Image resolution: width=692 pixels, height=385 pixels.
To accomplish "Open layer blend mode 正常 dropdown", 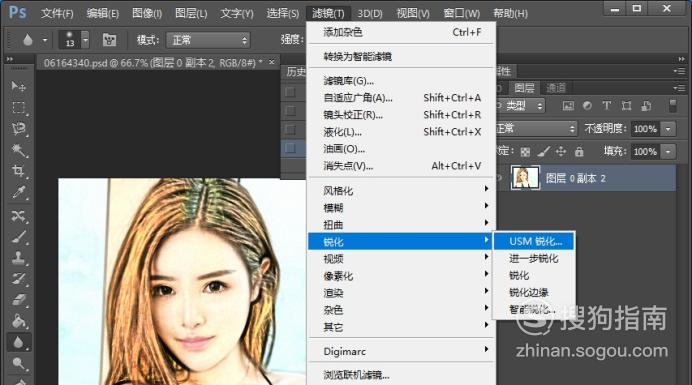I will pyautogui.click(x=536, y=128).
